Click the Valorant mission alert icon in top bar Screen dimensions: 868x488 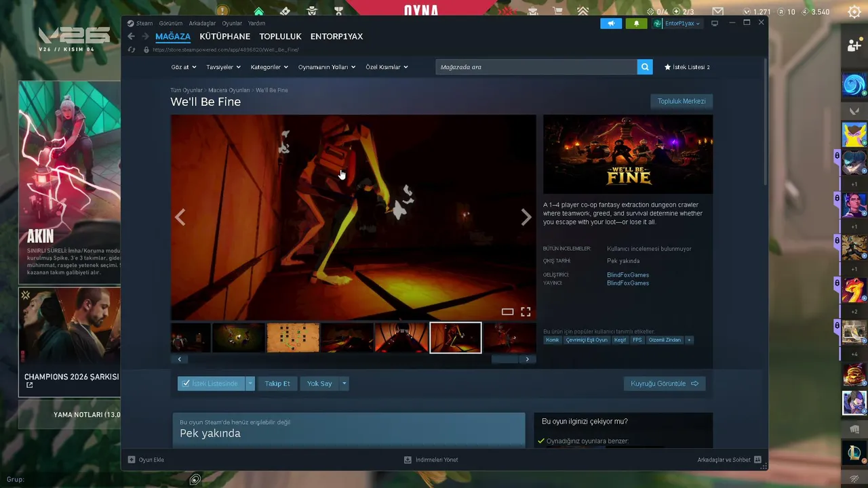pos(222,12)
